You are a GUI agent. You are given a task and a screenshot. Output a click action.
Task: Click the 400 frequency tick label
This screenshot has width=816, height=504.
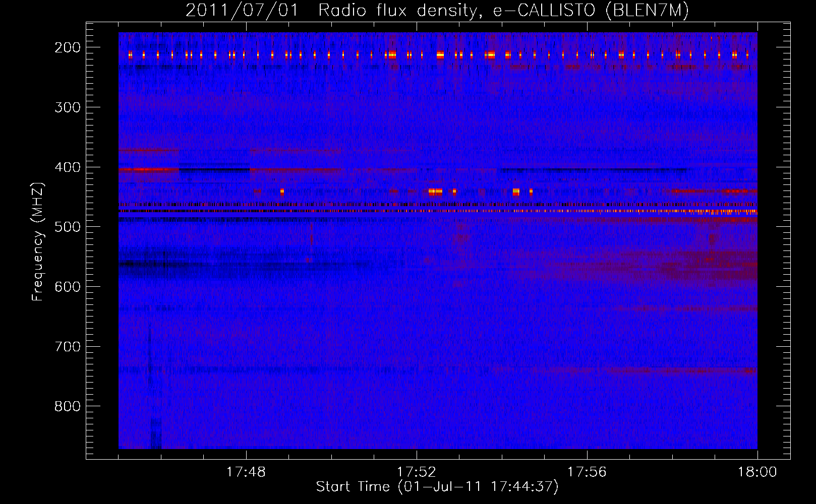click(x=67, y=167)
